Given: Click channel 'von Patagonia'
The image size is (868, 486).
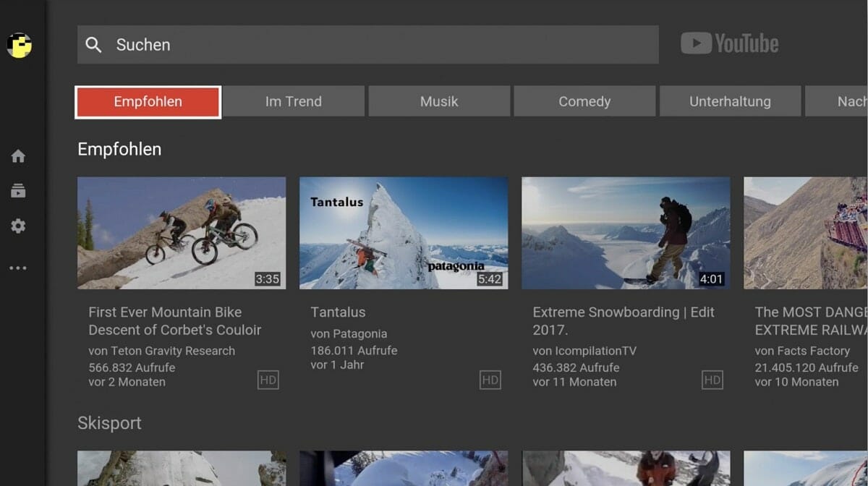Looking at the screenshot, I should 349,334.
